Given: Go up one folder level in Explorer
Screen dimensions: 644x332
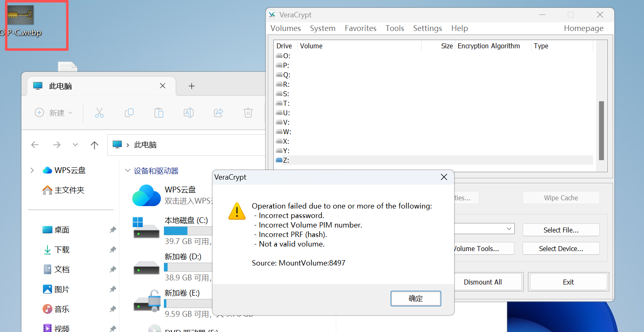Looking at the screenshot, I should click(x=95, y=145).
